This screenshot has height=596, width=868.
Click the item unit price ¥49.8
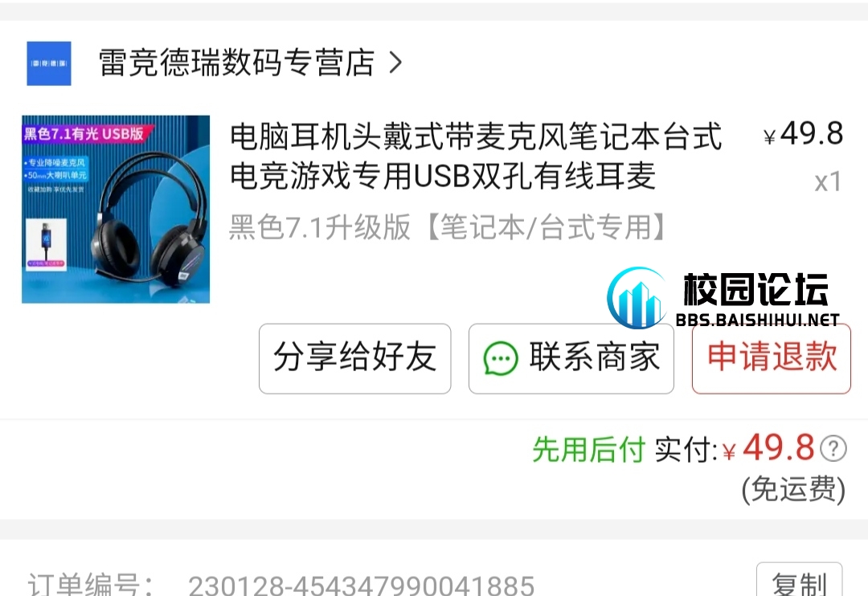(x=803, y=134)
